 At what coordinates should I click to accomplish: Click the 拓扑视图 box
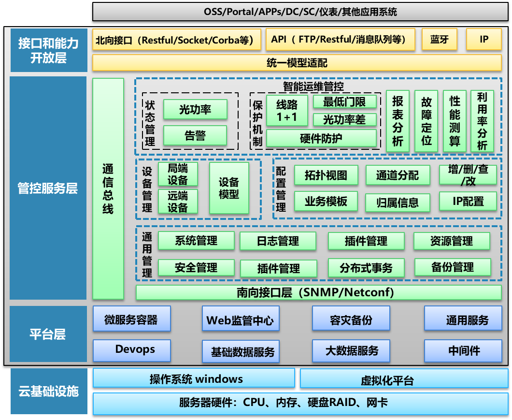point(326,175)
